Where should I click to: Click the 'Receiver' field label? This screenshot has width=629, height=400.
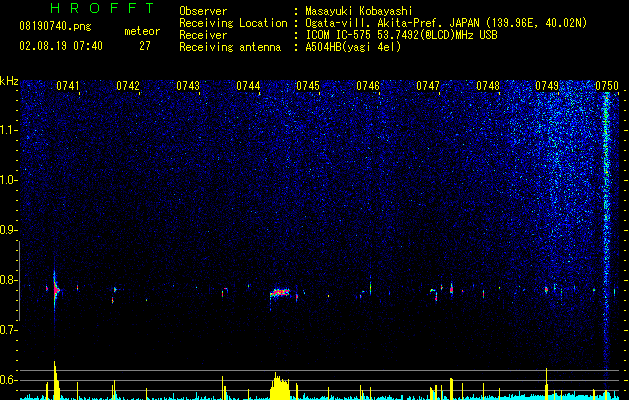pyautogui.click(x=203, y=35)
